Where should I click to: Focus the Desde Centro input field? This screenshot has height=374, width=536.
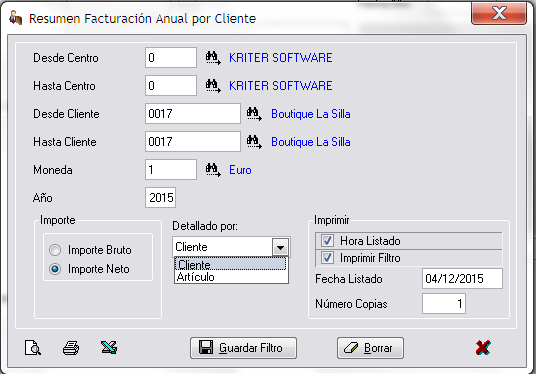171,57
